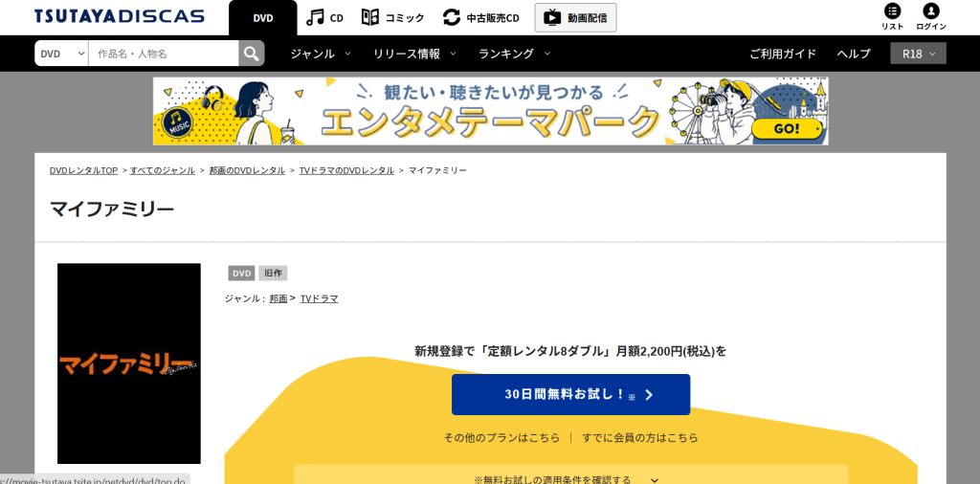This screenshot has width=980, height=484.
Task: Click the エンタメテーマパーク banner
Action: pyautogui.click(x=491, y=111)
